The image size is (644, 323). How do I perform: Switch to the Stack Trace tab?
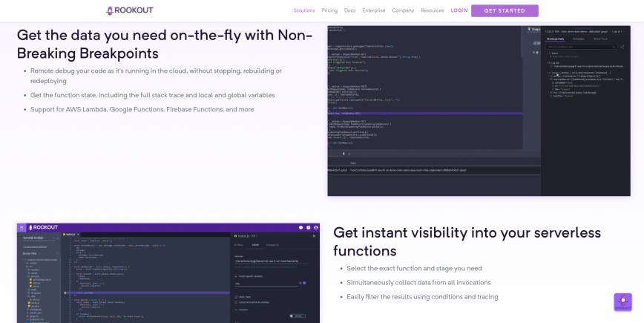click(600, 39)
